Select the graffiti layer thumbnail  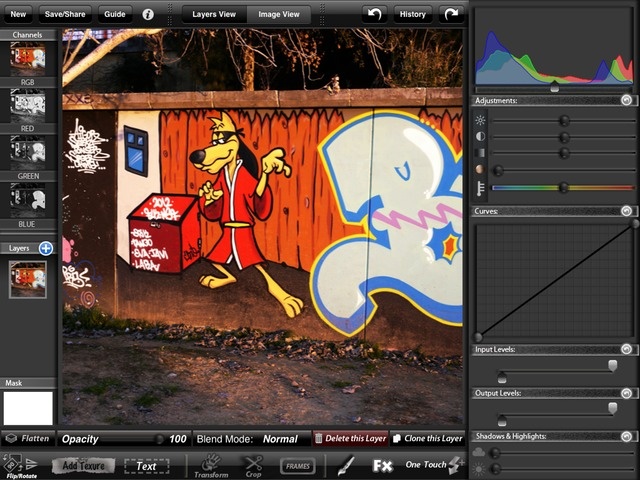(28, 280)
